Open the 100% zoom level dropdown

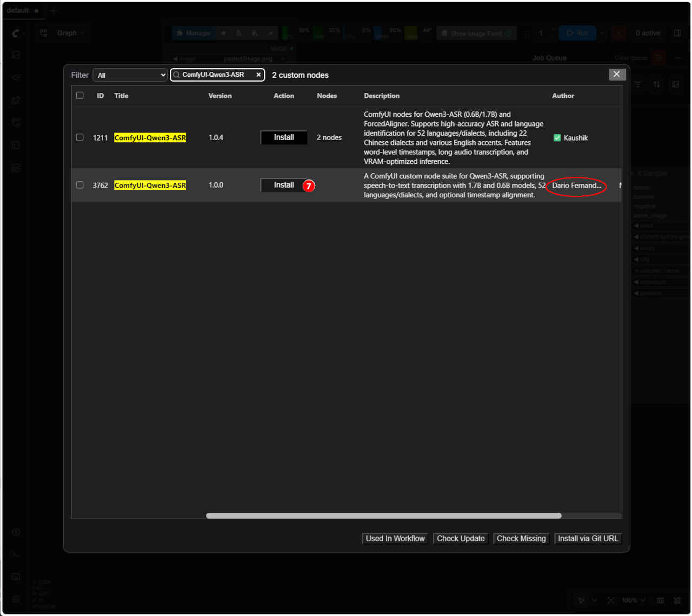click(633, 600)
